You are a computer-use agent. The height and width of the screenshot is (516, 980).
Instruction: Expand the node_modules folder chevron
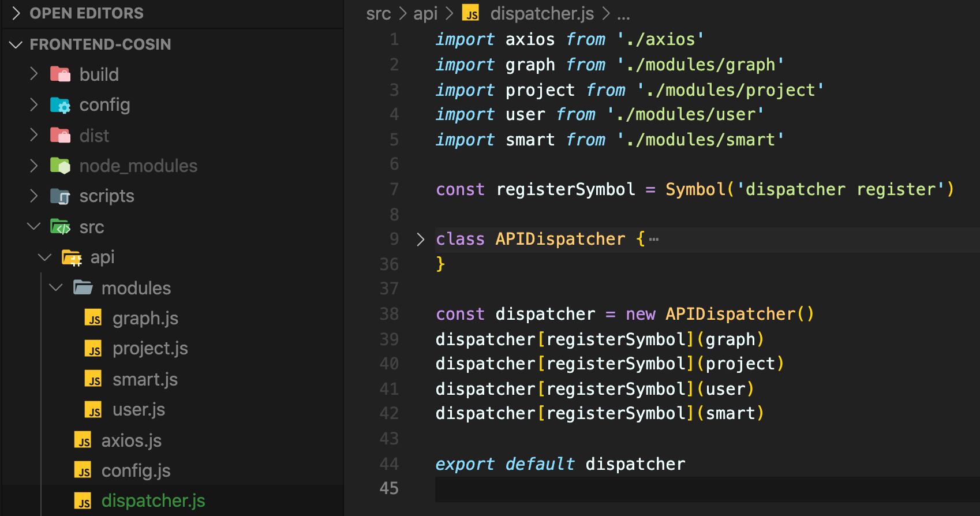[33, 166]
